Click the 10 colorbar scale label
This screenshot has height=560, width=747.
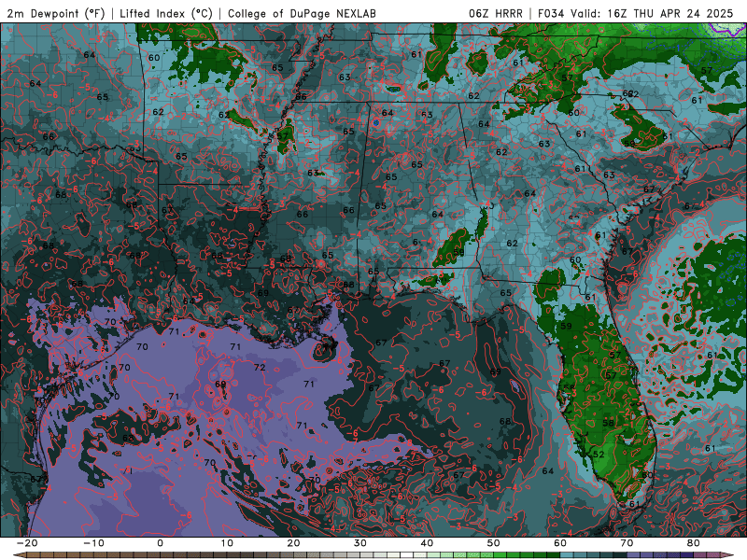pyautogui.click(x=227, y=543)
